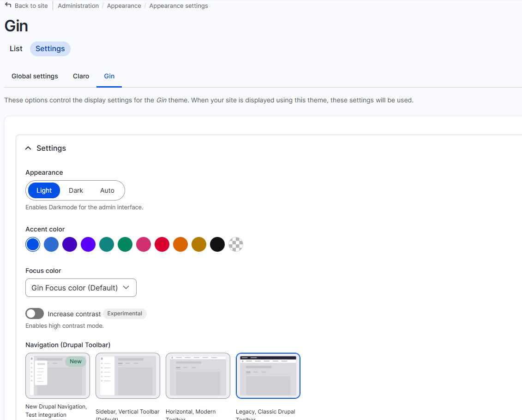The width and height of the screenshot is (522, 420).
Task: Click the Back to site arrow icon
Action: (x=8, y=6)
